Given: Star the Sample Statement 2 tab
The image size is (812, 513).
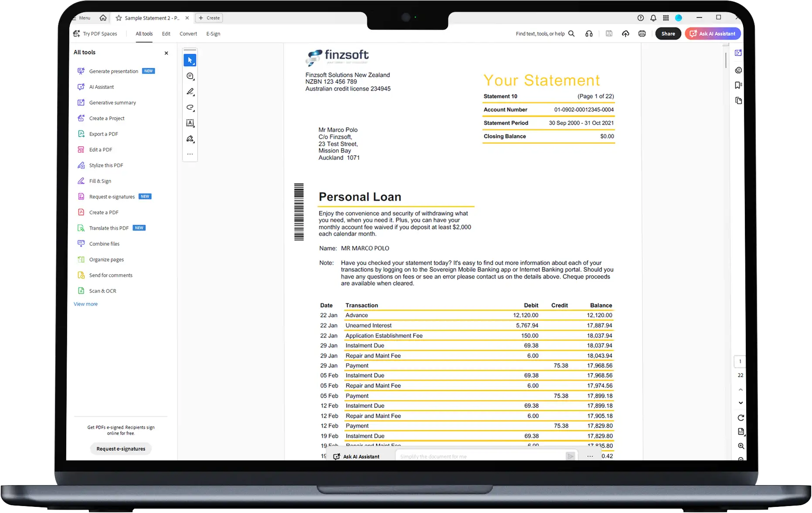Looking at the screenshot, I should 119,18.
